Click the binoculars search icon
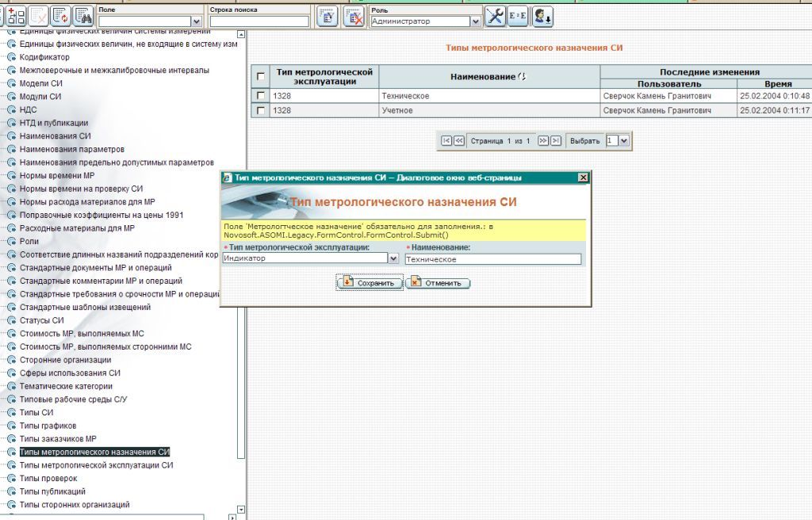812x520 pixels. coord(82,16)
